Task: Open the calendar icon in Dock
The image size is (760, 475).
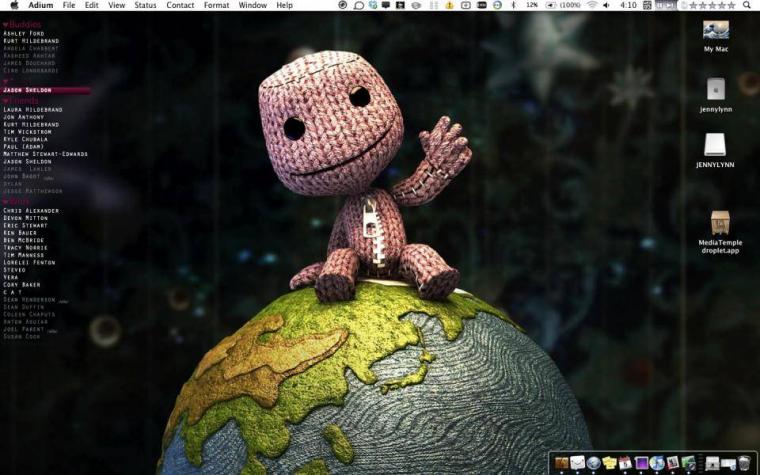Action: (x=625, y=463)
